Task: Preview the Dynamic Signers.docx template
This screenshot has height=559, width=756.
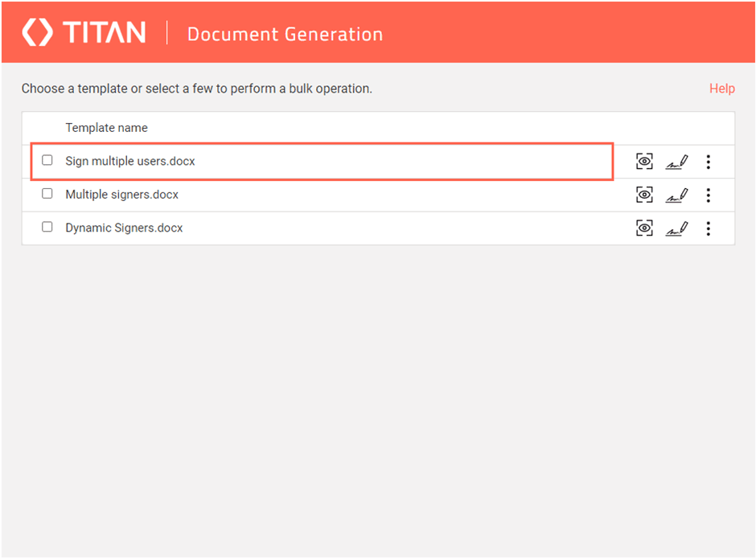Action: (x=644, y=228)
